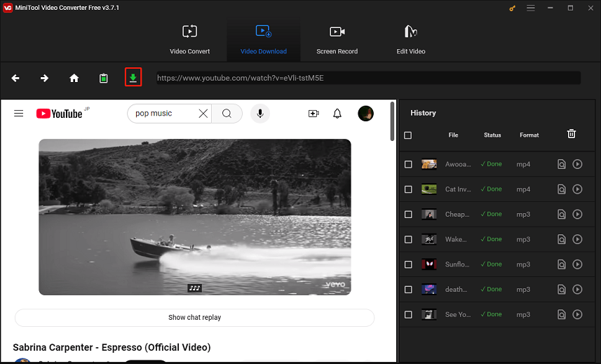The height and width of the screenshot is (364, 601).
Task: Click the orange key register icon
Action: (513, 8)
